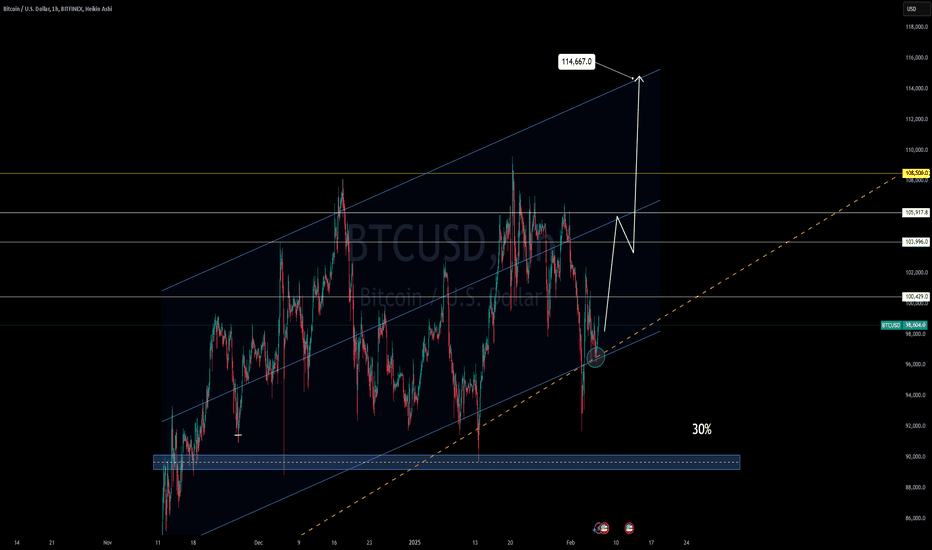Click the 'Feb' label on the time axis
Viewport: 932px width, 550px height.
coord(571,542)
